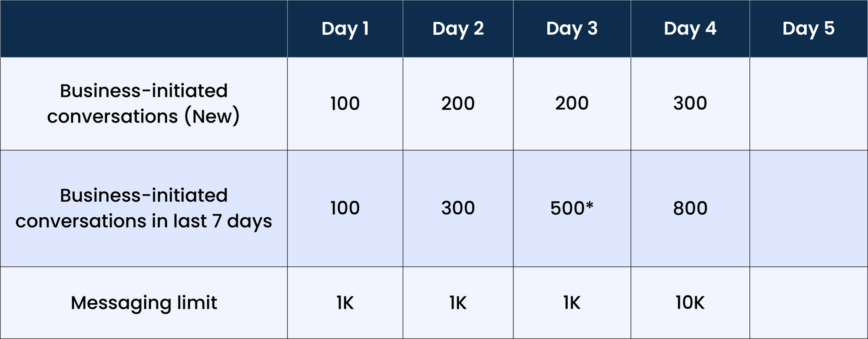The height and width of the screenshot is (339, 868).
Task: Select the 1K limit under Day 3
Action: click(572, 303)
